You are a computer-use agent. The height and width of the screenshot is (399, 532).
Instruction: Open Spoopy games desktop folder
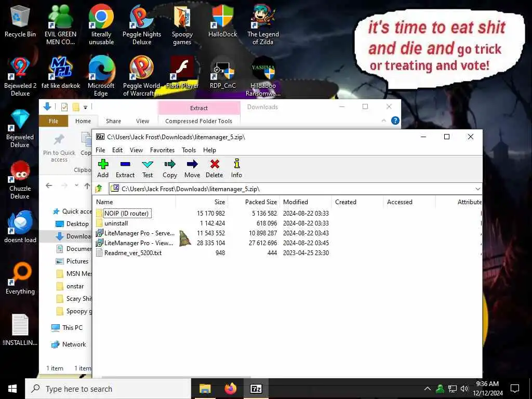[x=182, y=25]
